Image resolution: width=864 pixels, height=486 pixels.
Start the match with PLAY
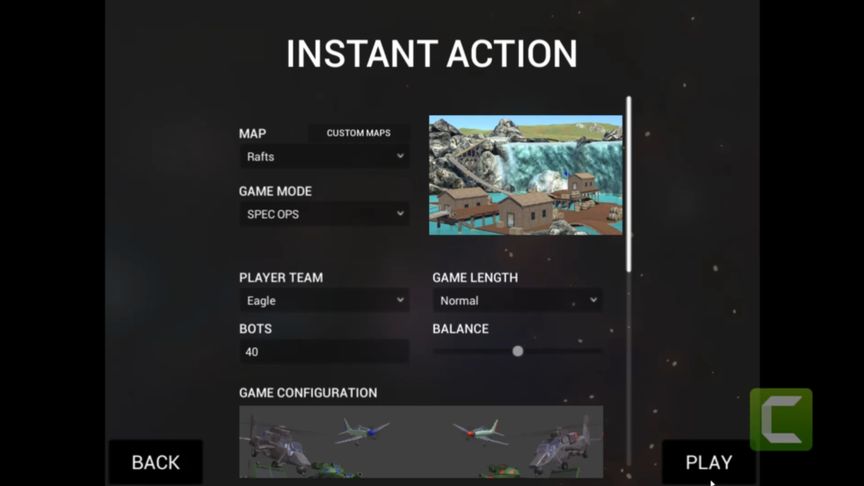709,462
